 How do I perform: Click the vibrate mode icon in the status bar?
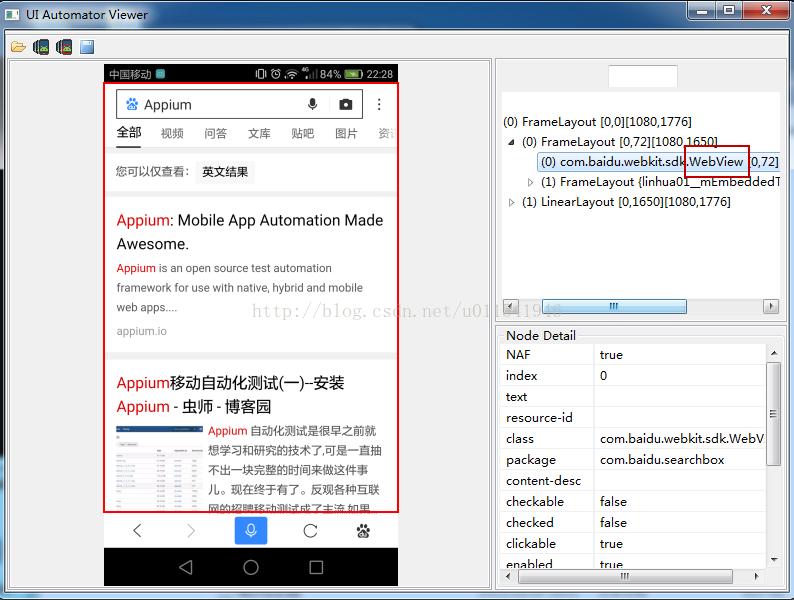(260, 74)
